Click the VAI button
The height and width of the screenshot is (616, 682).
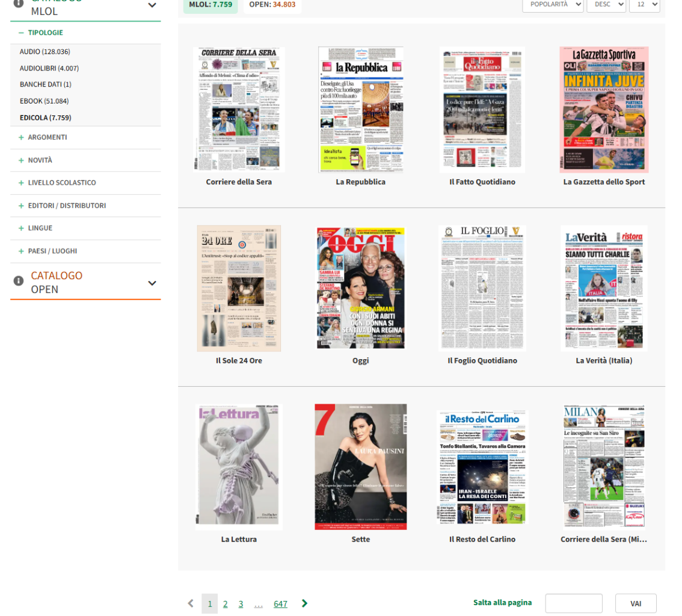click(x=636, y=603)
